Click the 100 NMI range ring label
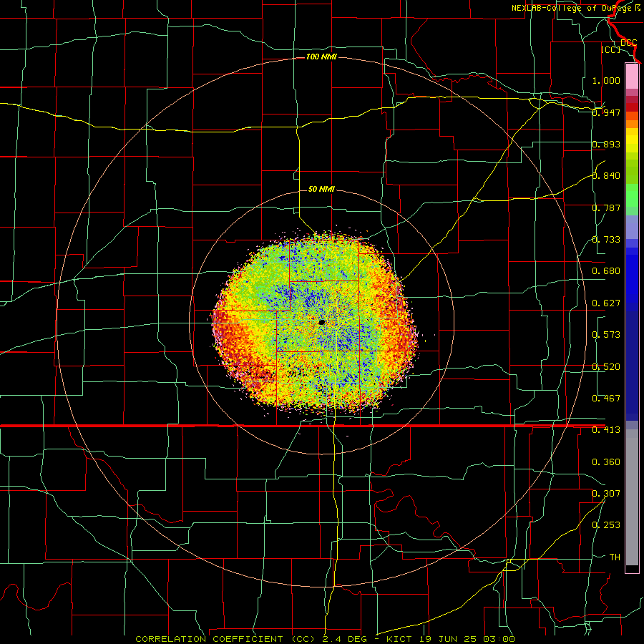 321,57
